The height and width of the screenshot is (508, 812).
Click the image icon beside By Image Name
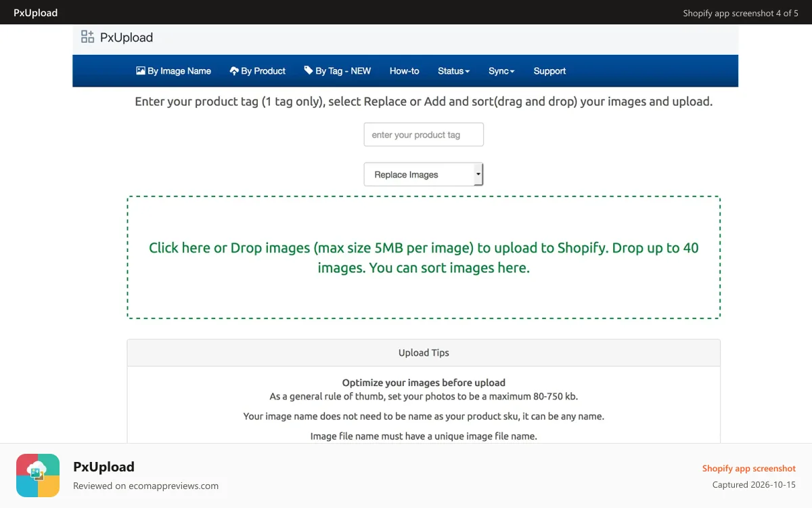pos(141,70)
